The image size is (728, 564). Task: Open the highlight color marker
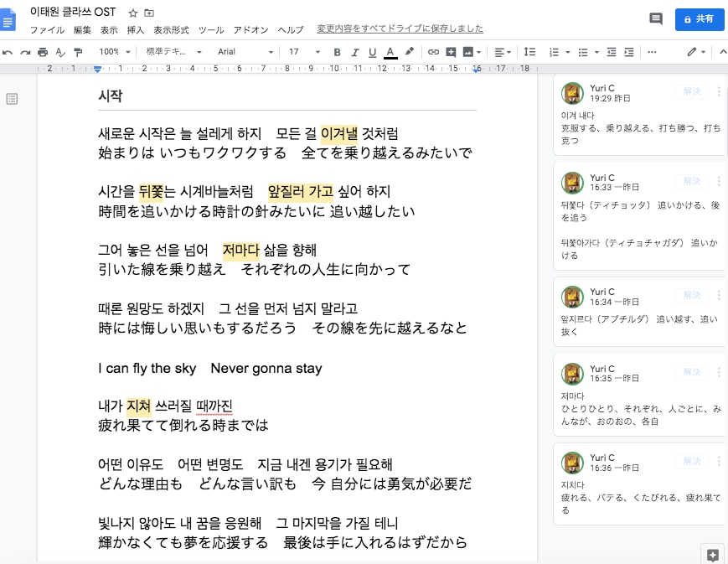[409, 52]
